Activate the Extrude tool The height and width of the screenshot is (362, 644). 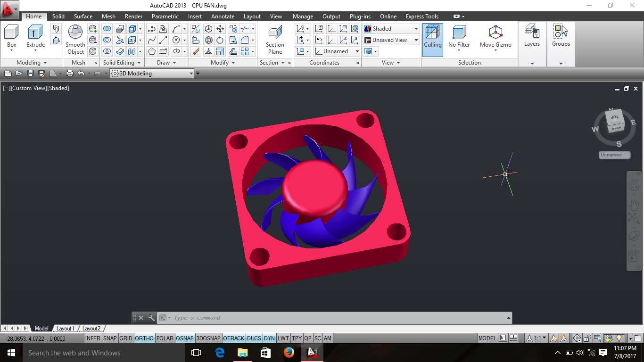(x=35, y=37)
